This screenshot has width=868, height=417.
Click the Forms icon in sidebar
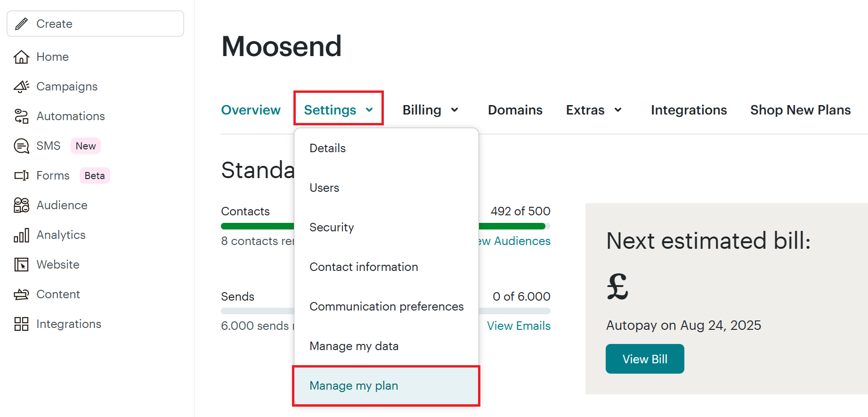pyautogui.click(x=21, y=176)
